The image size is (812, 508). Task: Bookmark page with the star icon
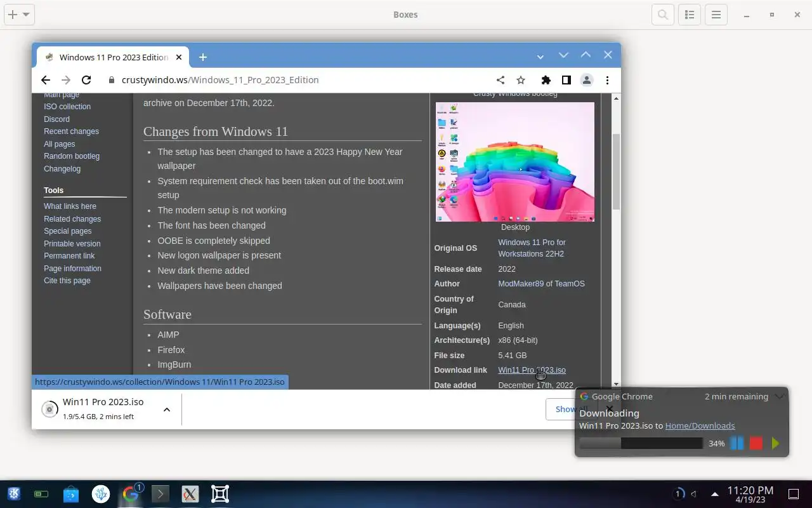521,80
